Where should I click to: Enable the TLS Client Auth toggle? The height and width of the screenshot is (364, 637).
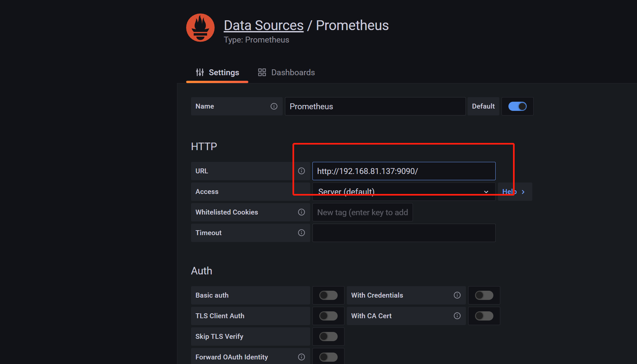pyautogui.click(x=328, y=316)
